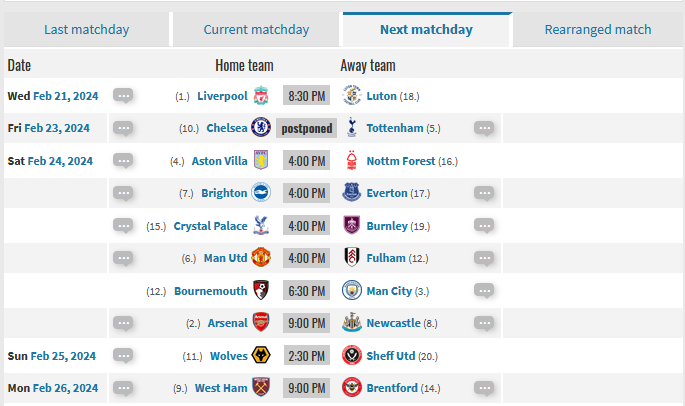685x406 pixels.
Task: Click the Brentford bee crest
Action: pos(352,387)
